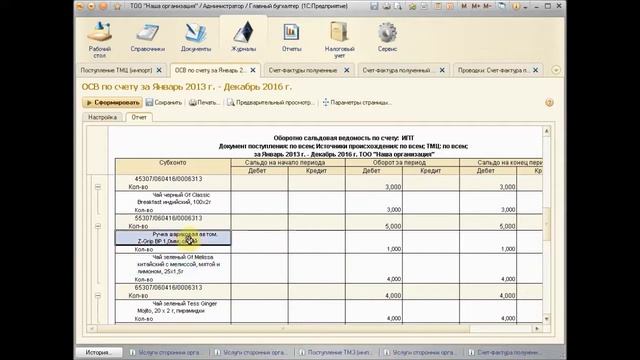The width and height of the screenshot is (640, 360).
Task: Collapse the 45307/060416/0006313 group
Action: (x=98, y=187)
